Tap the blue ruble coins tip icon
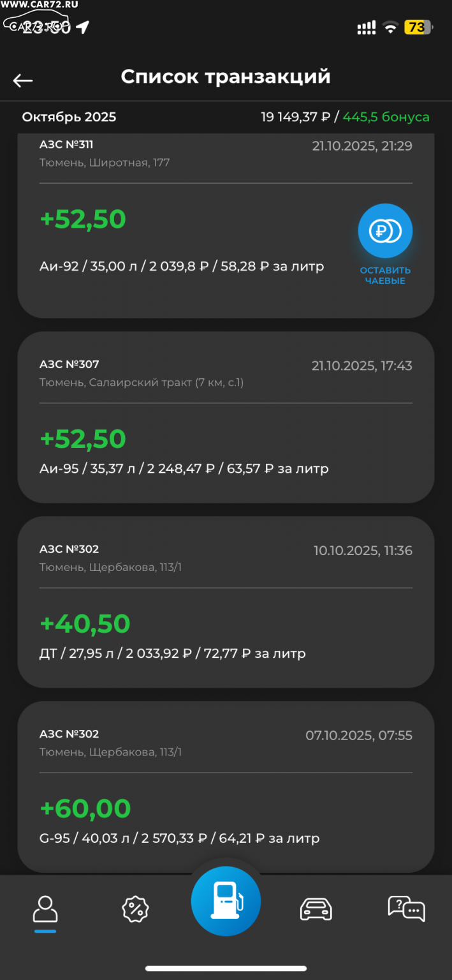The image size is (452, 980). (385, 231)
